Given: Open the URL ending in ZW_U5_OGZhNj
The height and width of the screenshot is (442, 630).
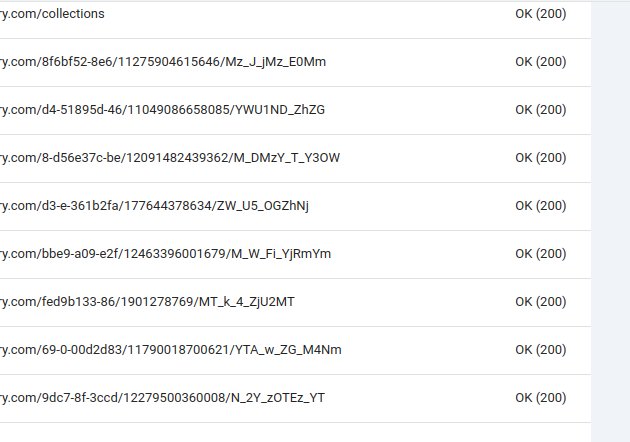Looking at the screenshot, I should [154, 206].
